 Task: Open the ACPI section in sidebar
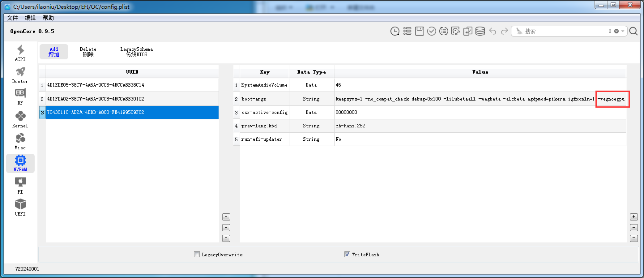click(x=20, y=53)
